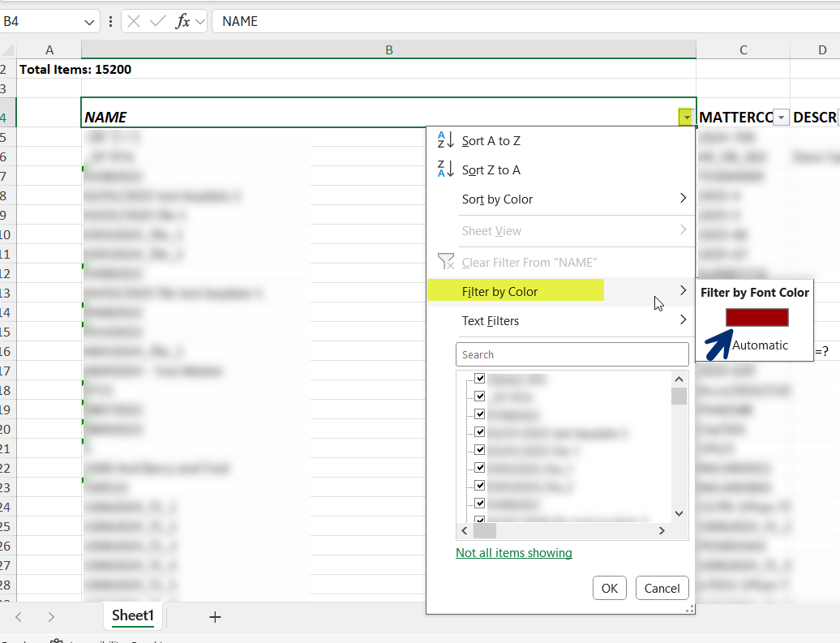Toggle the third checkbox in filter list

479,414
